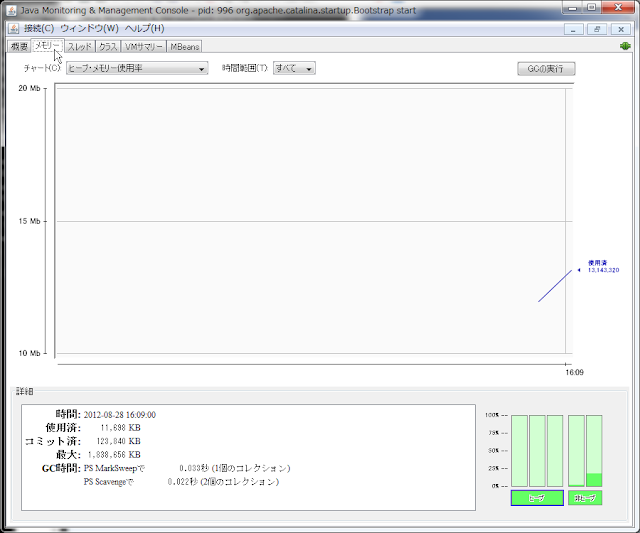
Task: Open the ヘルプ(H) menu
Action: pos(144,29)
